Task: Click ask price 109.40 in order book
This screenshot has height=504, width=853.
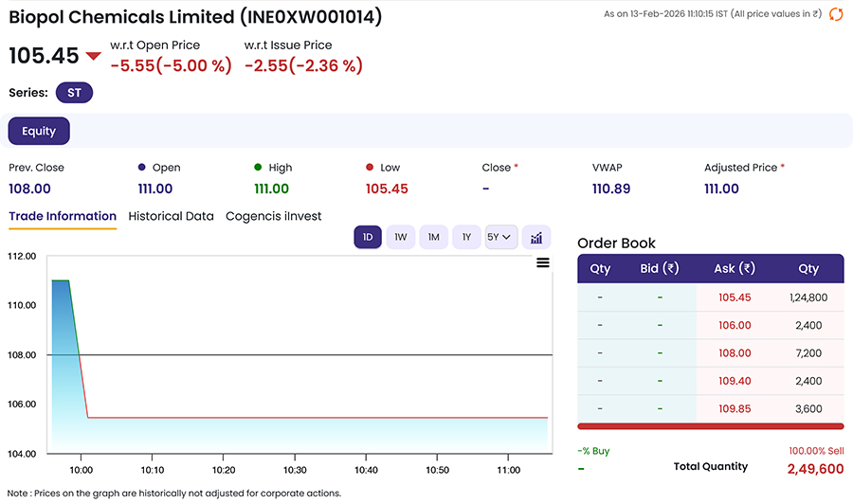Action: coord(735,381)
